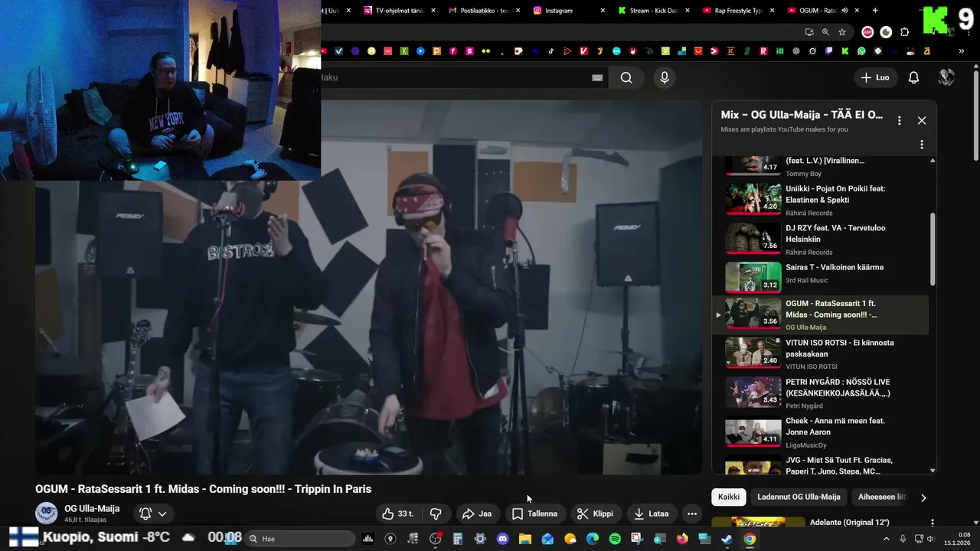980x551 pixels.
Task: Select VITUN ISO ROTSI playlist entry
Action: (x=819, y=354)
